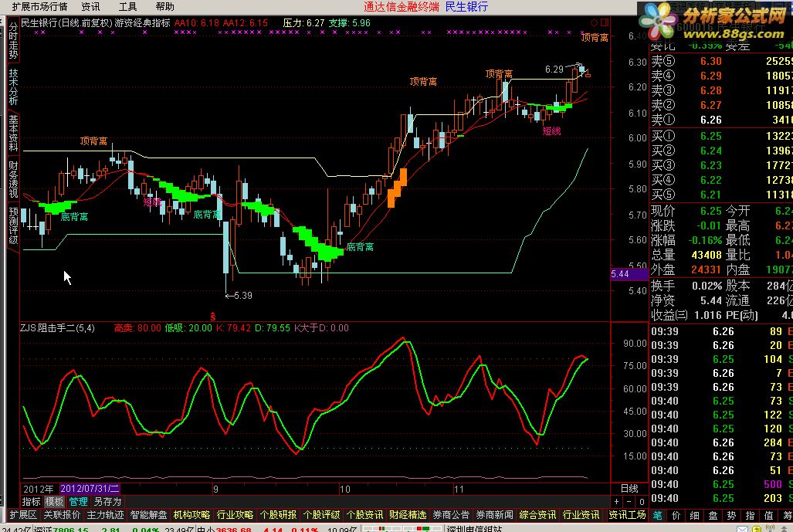Open the 财务透视 sidebar tab
Image resolution: width=793 pixels, height=532 pixels.
coord(13,179)
